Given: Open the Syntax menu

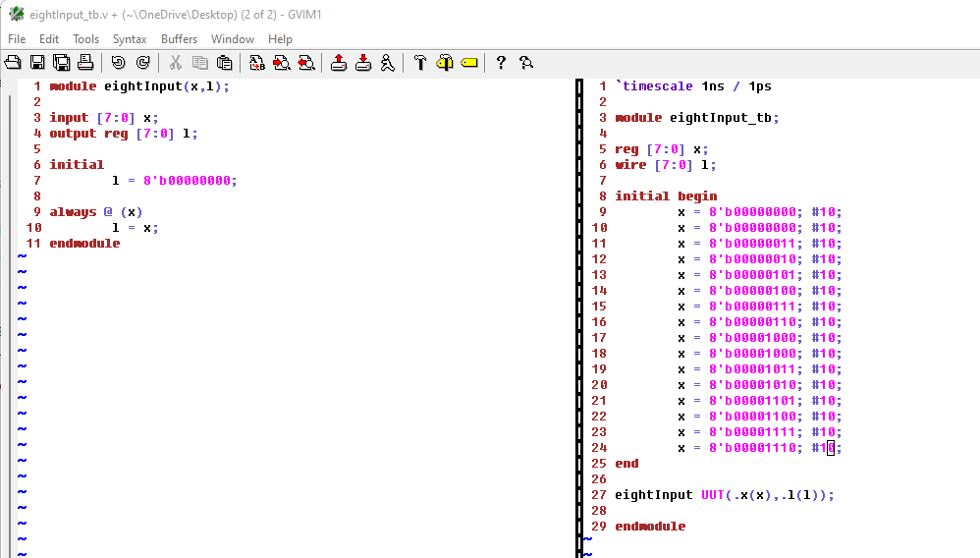Looking at the screenshot, I should pos(130,39).
